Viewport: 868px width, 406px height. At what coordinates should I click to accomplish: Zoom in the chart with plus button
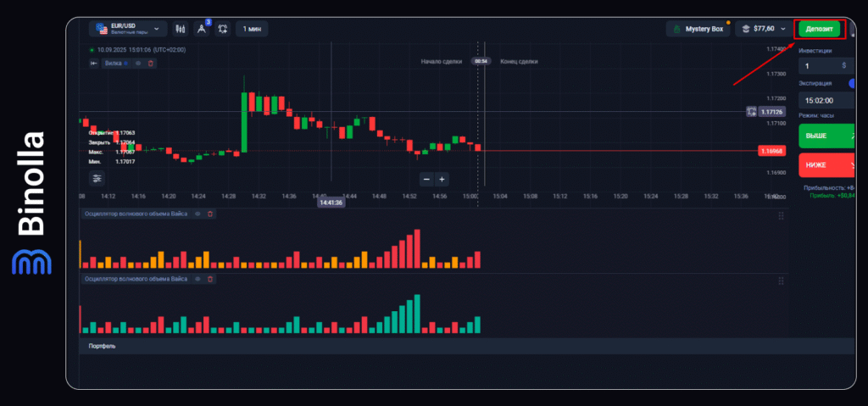[x=442, y=179]
